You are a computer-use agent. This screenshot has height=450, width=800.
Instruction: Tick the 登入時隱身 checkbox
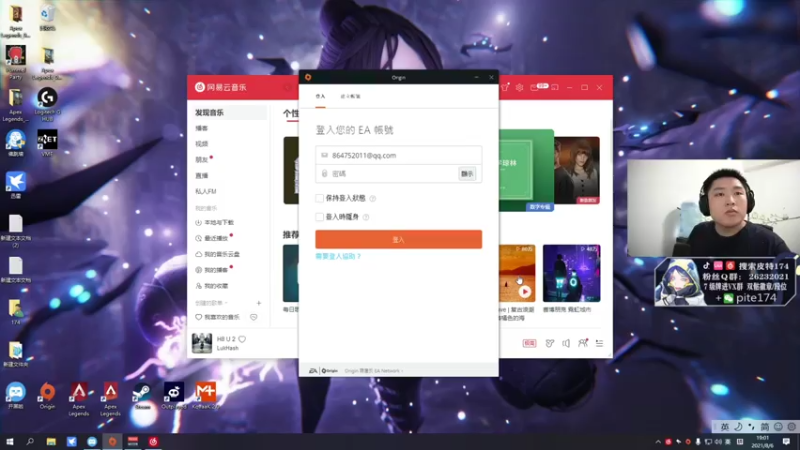[x=319, y=217]
